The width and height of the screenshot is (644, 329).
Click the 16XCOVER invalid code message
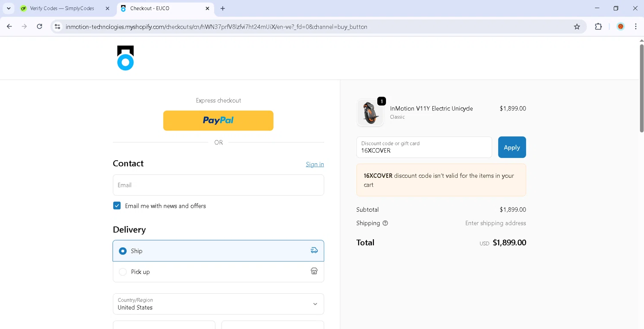441,180
